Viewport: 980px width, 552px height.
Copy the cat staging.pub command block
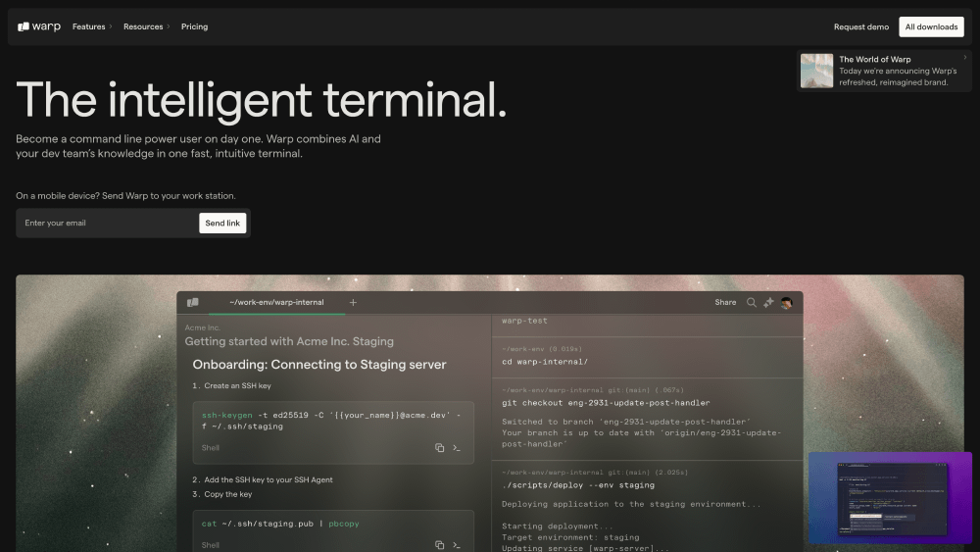click(439, 545)
